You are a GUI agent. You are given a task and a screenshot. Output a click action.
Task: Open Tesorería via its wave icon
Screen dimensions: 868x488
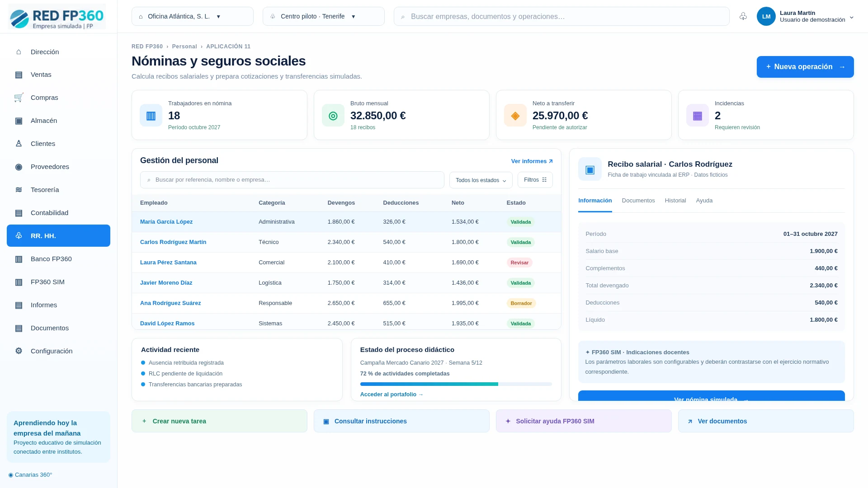tap(19, 190)
